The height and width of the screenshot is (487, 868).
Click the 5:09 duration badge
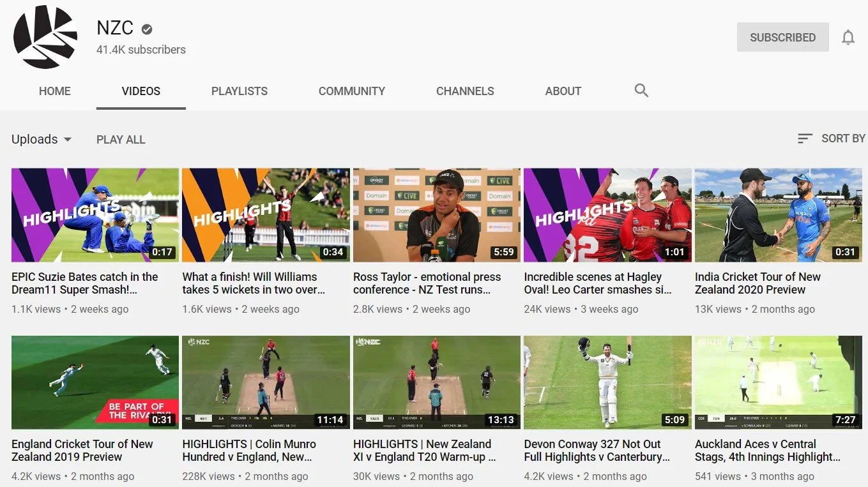tap(674, 420)
